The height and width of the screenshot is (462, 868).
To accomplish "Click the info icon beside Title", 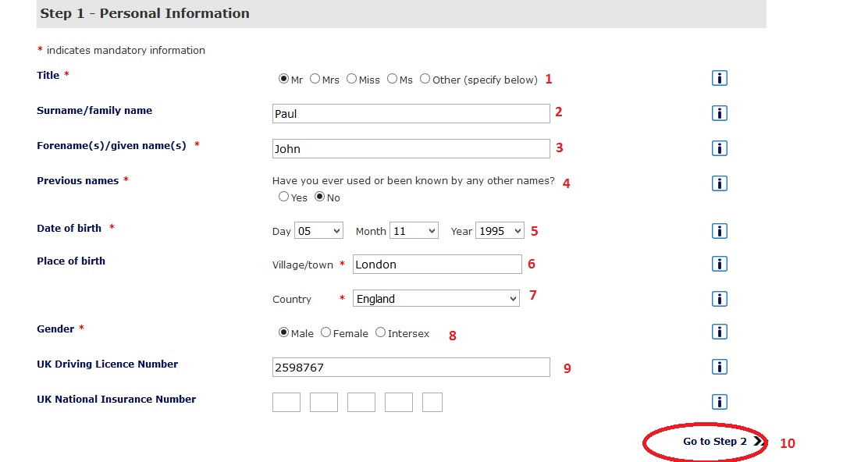I will (x=720, y=78).
